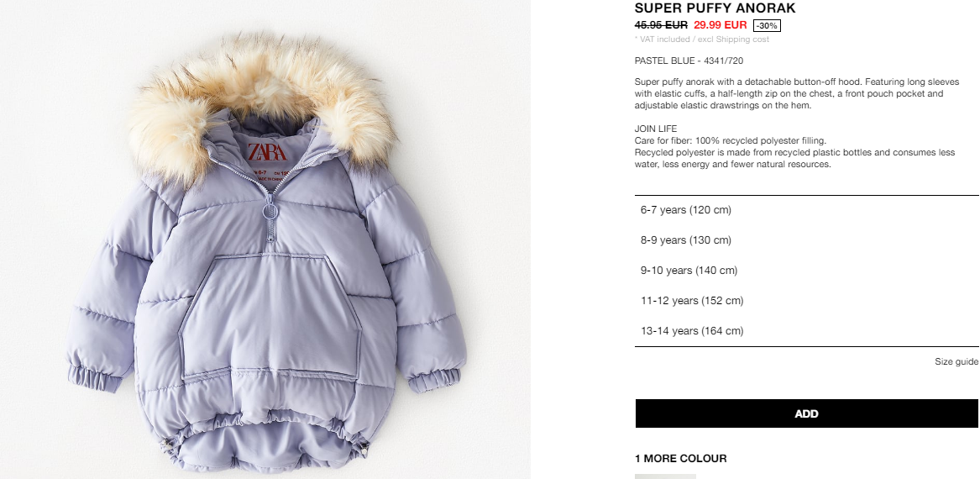Choose size 13-14 years (164 cm)
980x479 pixels.
[x=806, y=331]
